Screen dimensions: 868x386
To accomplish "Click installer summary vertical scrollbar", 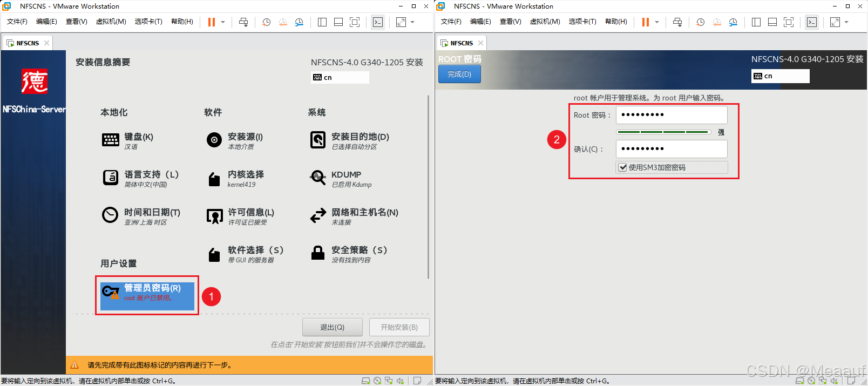I will tap(428, 187).
